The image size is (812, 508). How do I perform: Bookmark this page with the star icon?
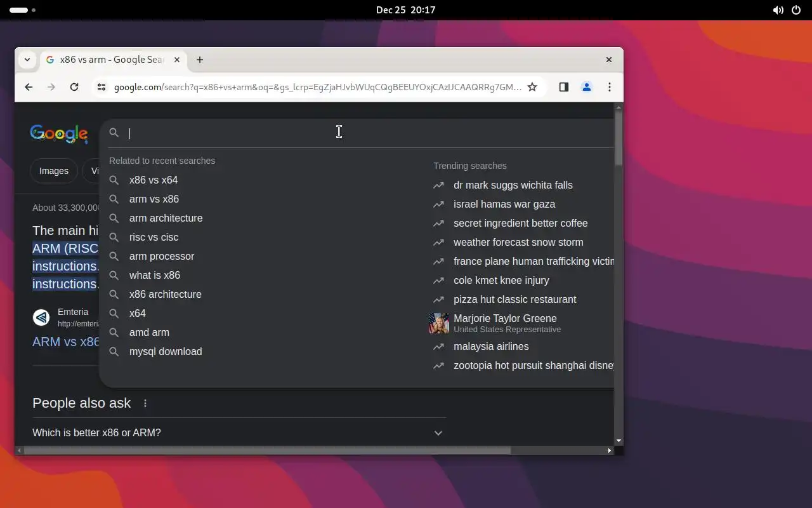point(532,87)
